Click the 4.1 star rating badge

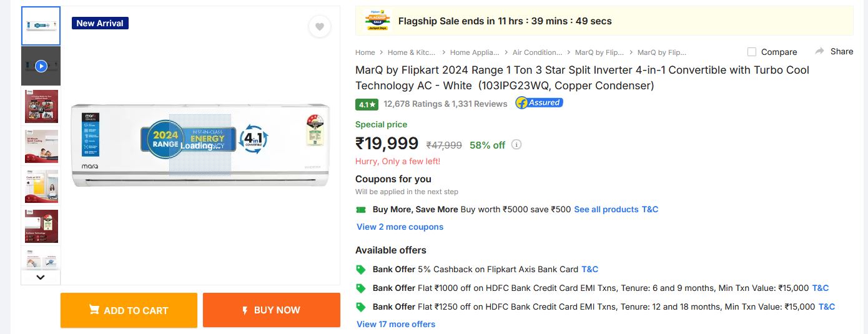click(x=367, y=104)
